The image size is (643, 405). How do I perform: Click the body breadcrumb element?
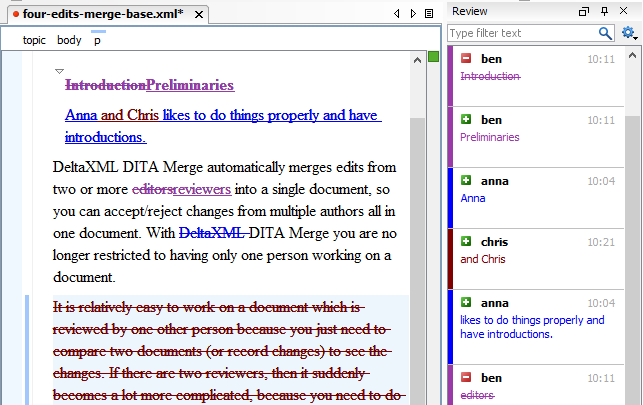click(69, 40)
